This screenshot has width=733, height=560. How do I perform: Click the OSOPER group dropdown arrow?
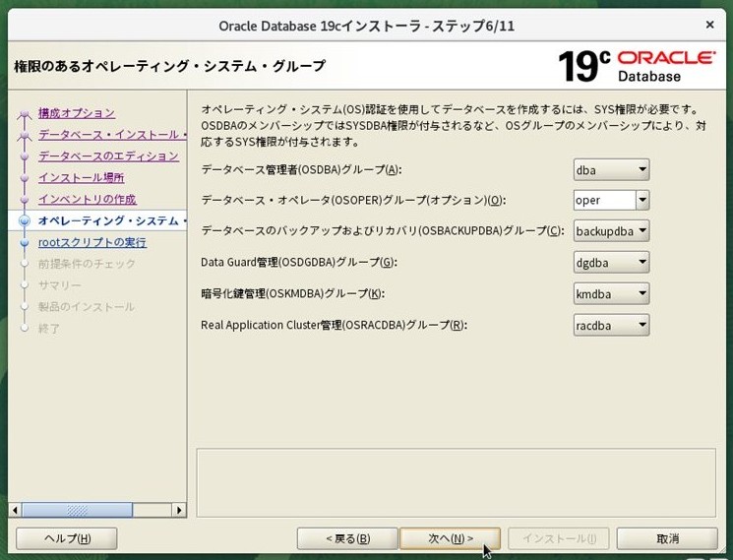[642, 200]
